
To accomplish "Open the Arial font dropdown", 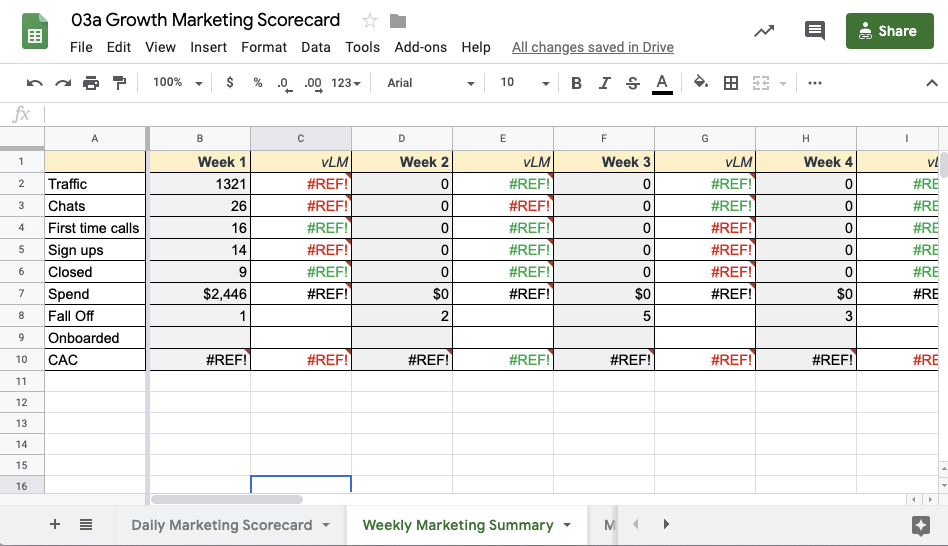I will tap(430, 83).
